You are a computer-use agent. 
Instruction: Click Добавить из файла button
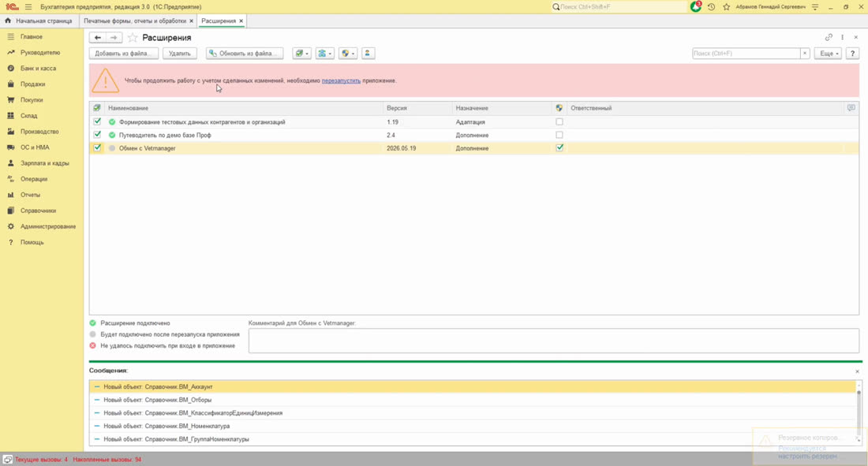(124, 53)
